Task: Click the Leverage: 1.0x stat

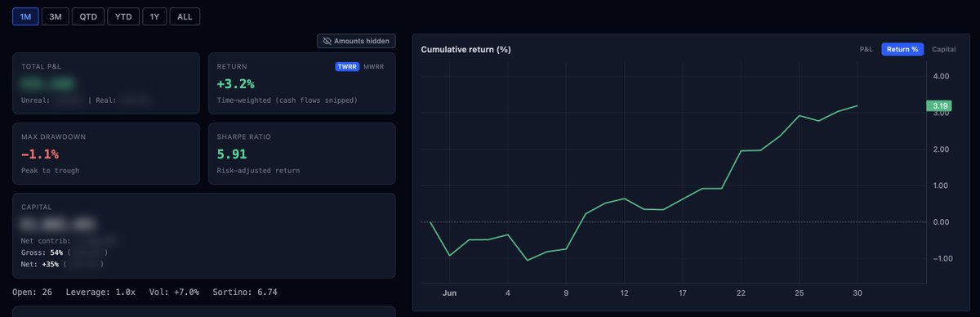Action: coord(101,292)
